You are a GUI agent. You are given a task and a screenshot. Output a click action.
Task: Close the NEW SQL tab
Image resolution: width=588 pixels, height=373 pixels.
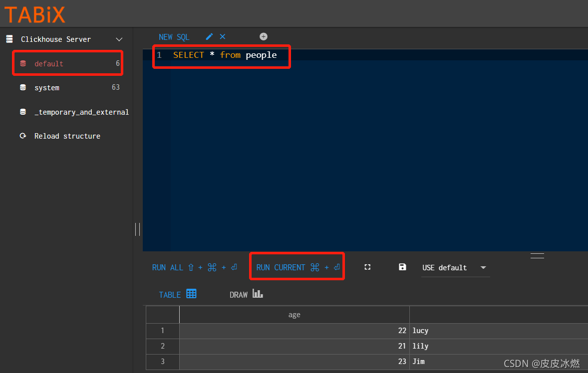pos(223,36)
